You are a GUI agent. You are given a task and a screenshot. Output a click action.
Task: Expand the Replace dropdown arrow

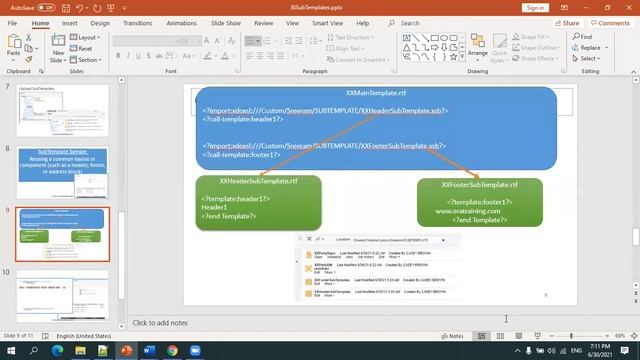[607, 48]
